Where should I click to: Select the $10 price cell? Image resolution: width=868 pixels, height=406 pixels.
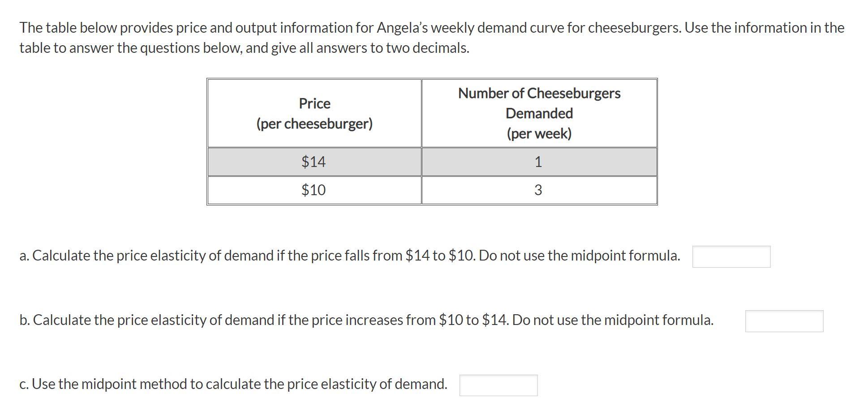314,190
